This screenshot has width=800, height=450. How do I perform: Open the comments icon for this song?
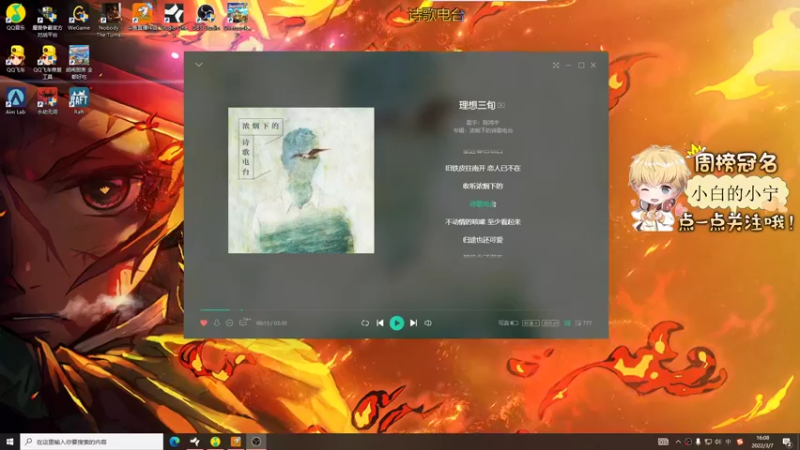[243, 322]
